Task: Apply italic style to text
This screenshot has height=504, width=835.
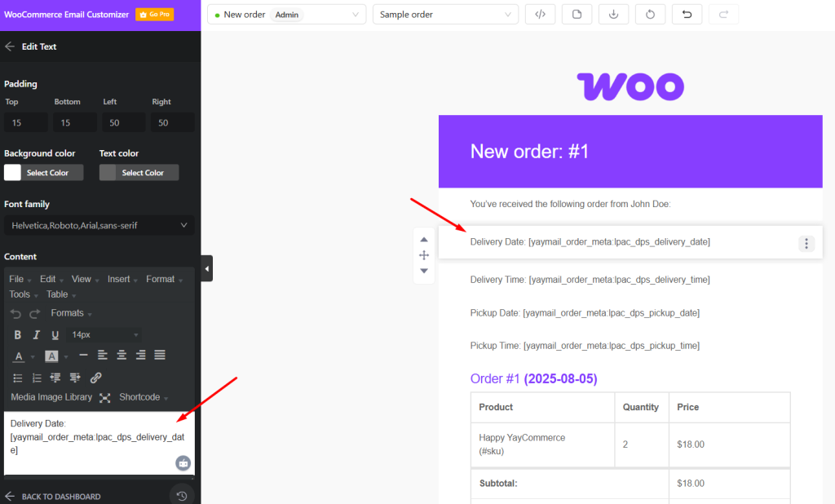Action: [x=37, y=335]
